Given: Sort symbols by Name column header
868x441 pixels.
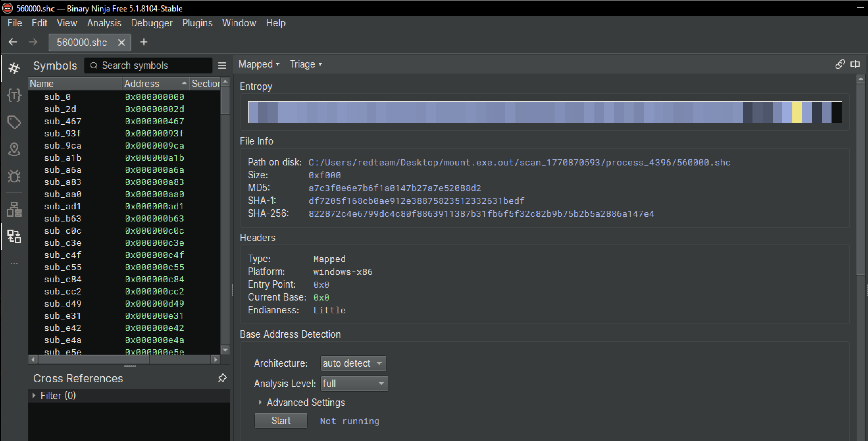Looking at the screenshot, I should click(75, 83).
